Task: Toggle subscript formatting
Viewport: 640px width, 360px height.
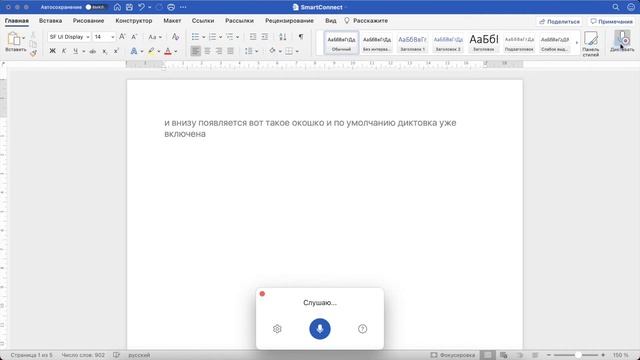Action: pyautogui.click(x=104, y=51)
